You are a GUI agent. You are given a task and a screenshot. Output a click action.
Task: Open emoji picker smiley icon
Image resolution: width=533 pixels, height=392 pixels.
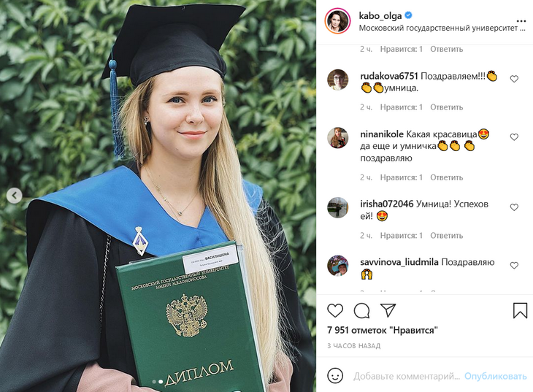335,376
